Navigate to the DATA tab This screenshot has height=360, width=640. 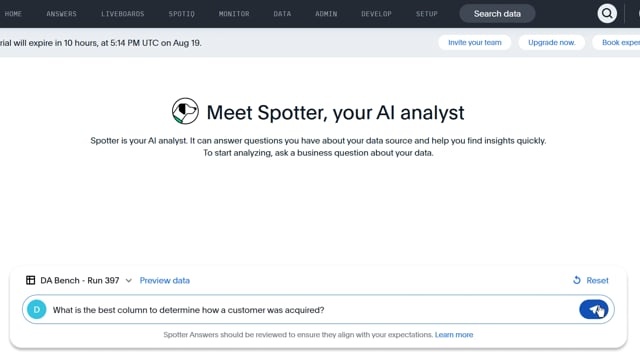(x=282, y=14)
